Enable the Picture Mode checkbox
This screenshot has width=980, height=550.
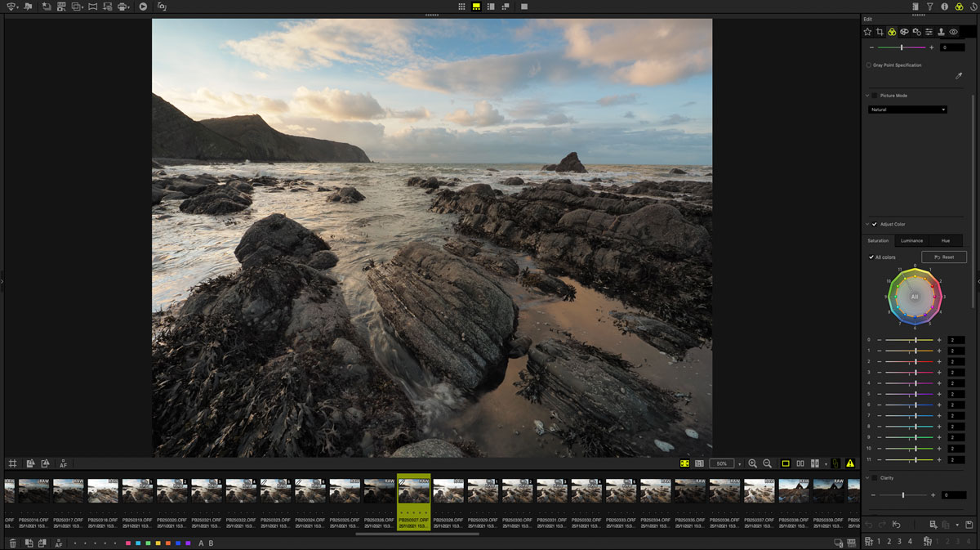pyautogui.click(x=875, y=96)
